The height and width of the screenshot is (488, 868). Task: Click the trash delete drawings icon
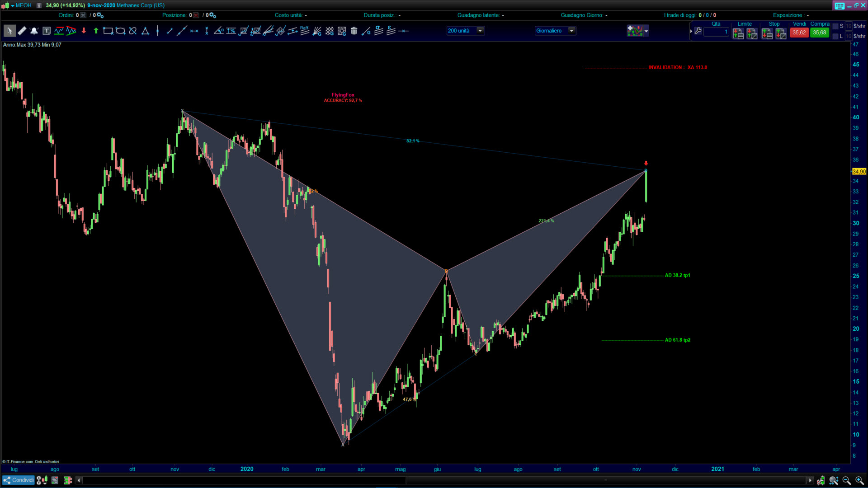click(354, 31)
